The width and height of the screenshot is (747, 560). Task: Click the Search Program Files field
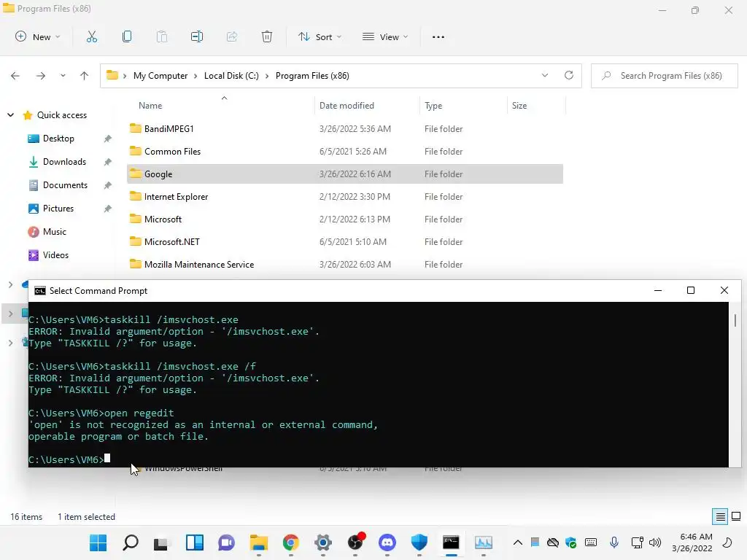664,76
